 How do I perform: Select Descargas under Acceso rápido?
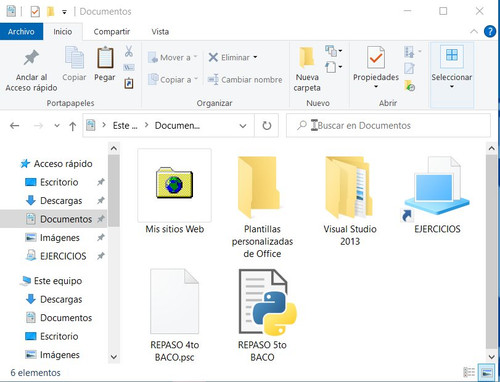[61, 201]
